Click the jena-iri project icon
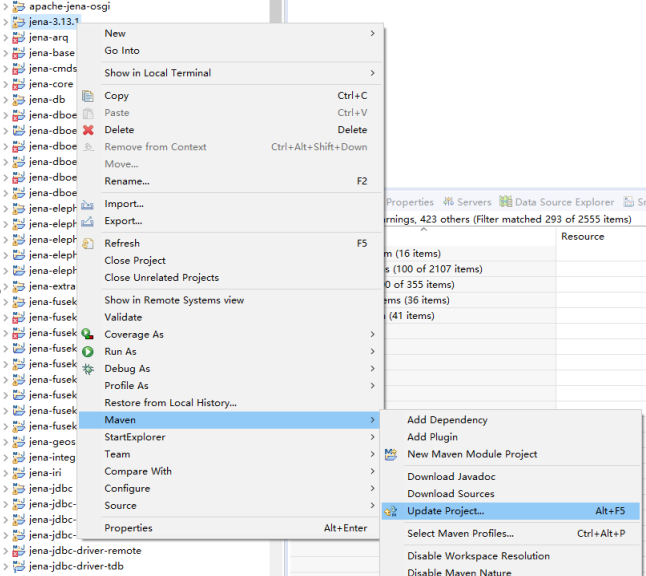 click(18, 473)
